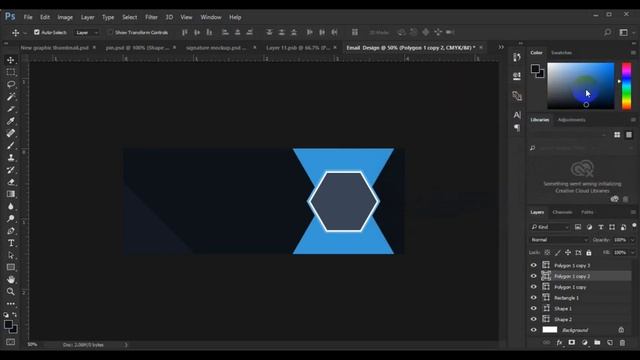This screenshot has width=640, height=360.
Task: Select the Move tool in the toolbox
Action: (11, 60)
